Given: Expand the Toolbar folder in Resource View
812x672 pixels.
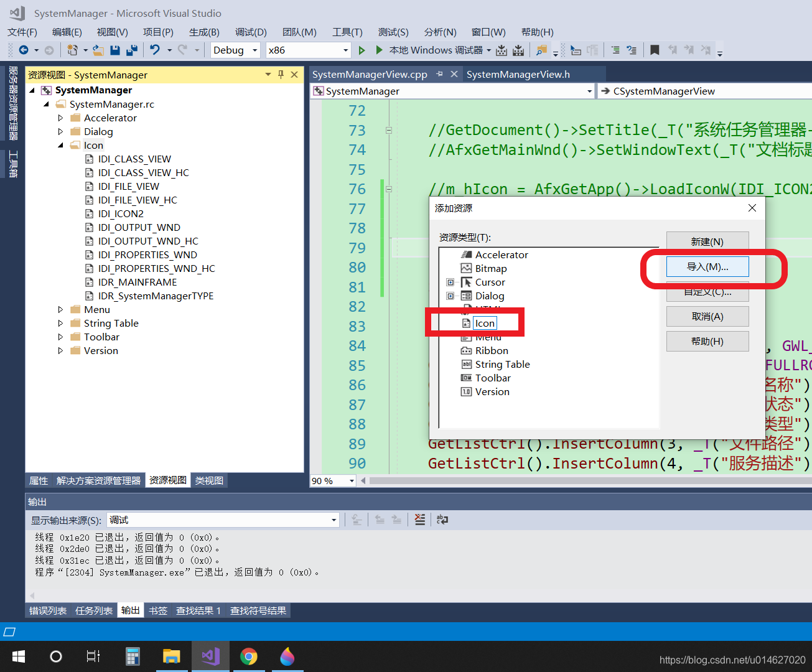Looking at the screenshot, I should (60, 337).
